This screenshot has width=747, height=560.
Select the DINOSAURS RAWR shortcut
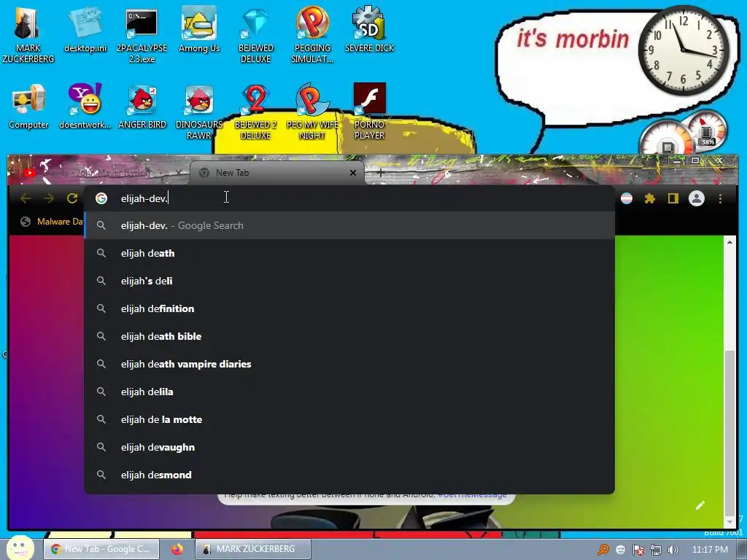[x=199, y=111]
